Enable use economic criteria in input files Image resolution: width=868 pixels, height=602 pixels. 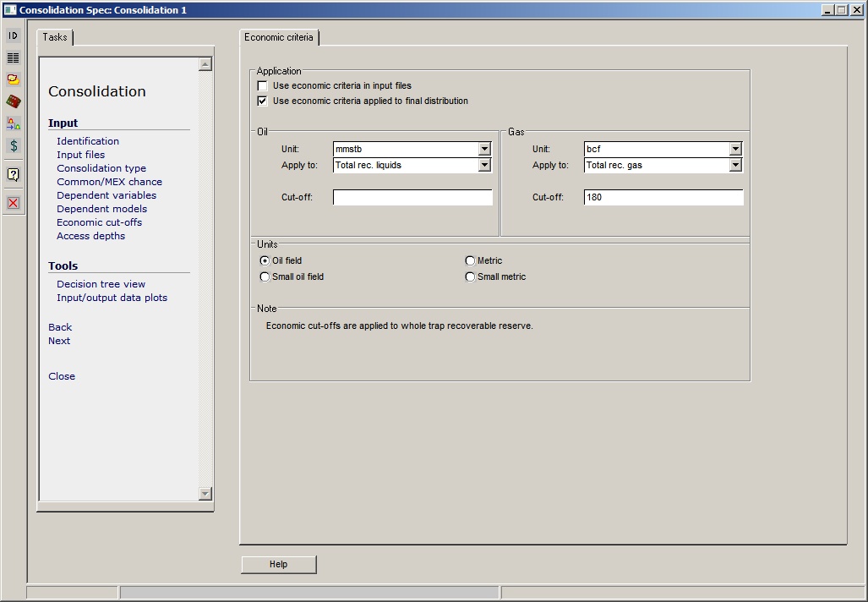pos(263,86)
